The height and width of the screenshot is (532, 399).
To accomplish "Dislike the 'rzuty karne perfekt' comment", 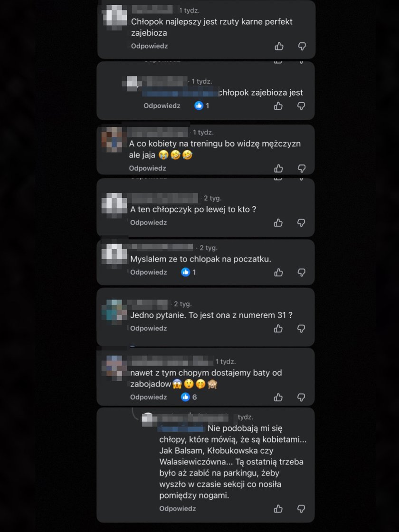I will pyautogui.click(x=302, y=46).
